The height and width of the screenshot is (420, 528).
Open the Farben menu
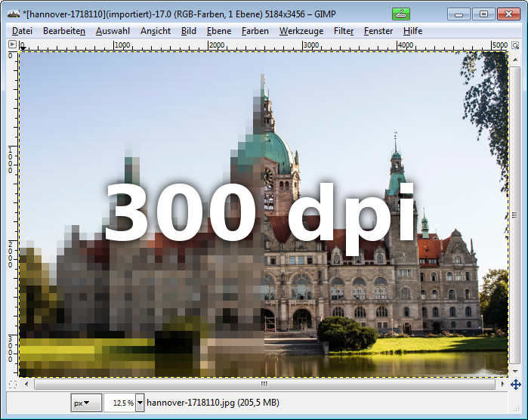[x=255, y=31]
